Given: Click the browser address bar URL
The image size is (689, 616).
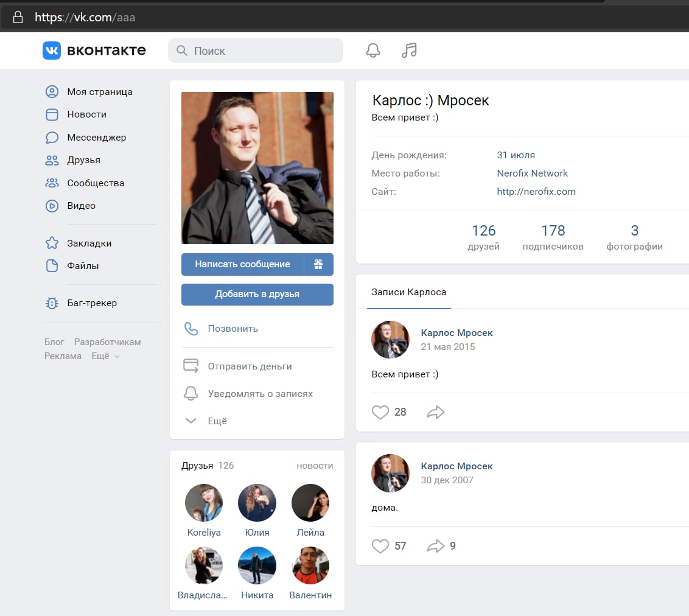Looking at the screenshot, I should click(85, 17).
